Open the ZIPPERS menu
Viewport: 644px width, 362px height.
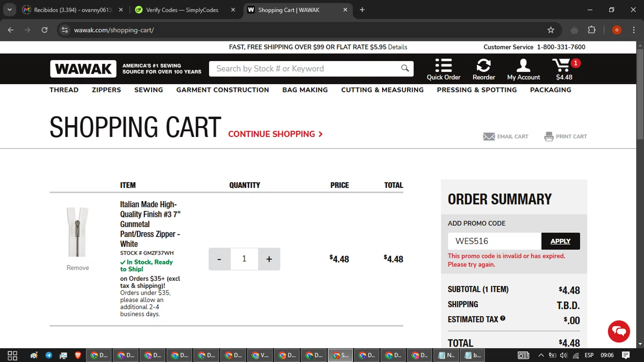(x=106, y=90)
